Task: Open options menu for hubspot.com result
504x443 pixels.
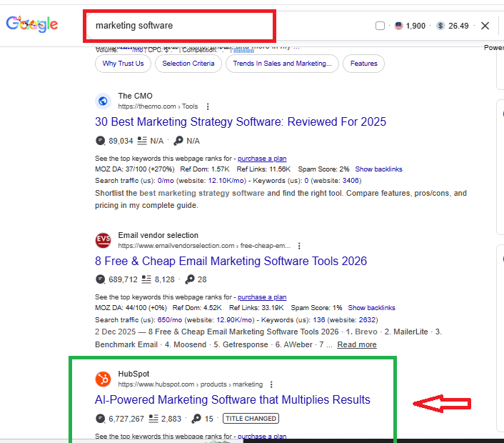Action: (x=271, y=384)
